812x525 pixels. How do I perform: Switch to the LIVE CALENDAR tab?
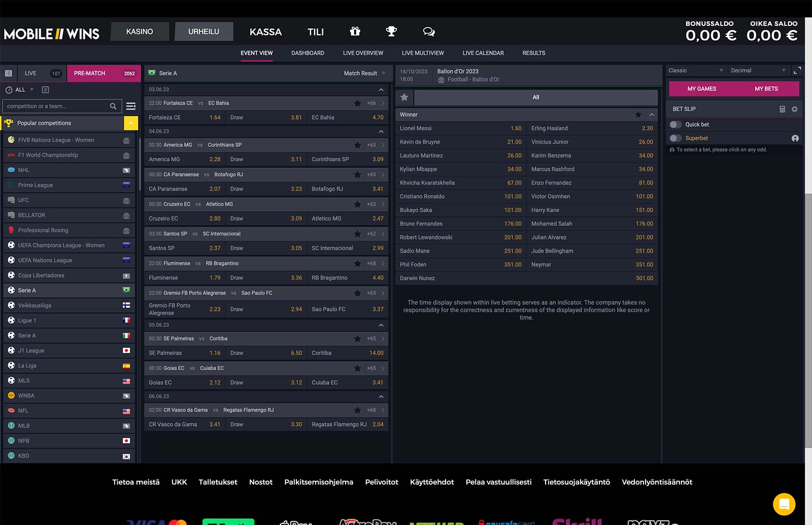pos(483,53)
